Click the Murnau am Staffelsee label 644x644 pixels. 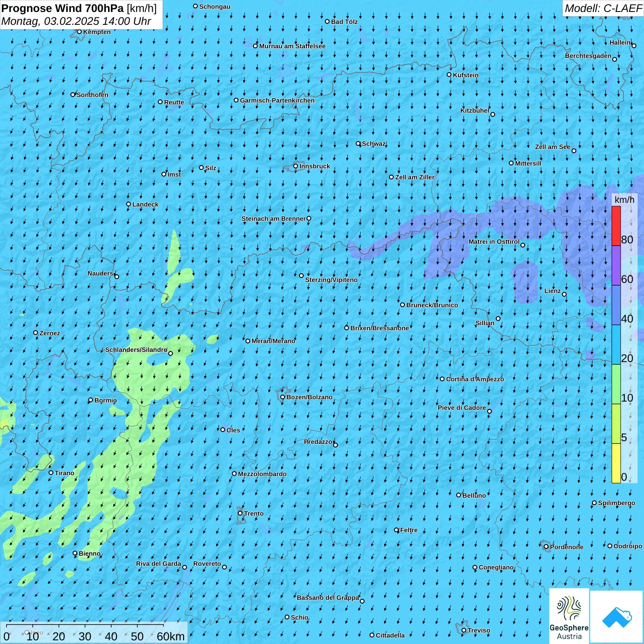[x=293, y=46]
